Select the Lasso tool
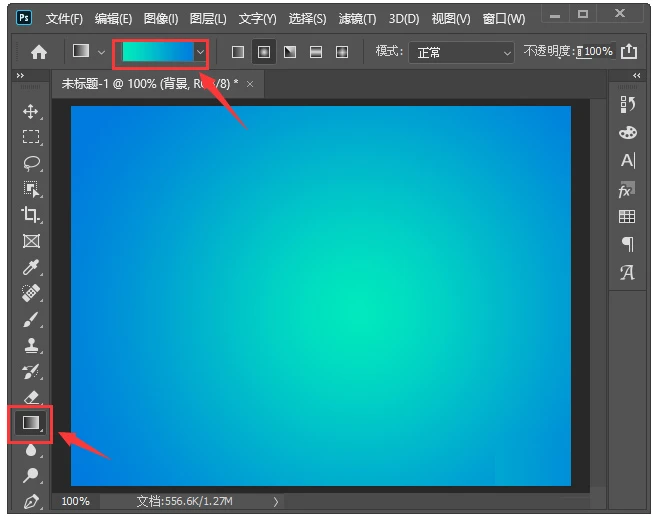The width and height of the screenshot is (653, 521). 31,163
